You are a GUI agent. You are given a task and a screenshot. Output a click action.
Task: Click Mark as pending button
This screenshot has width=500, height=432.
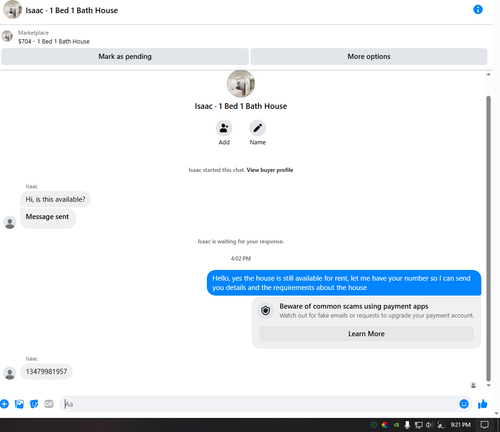(125, 56)
